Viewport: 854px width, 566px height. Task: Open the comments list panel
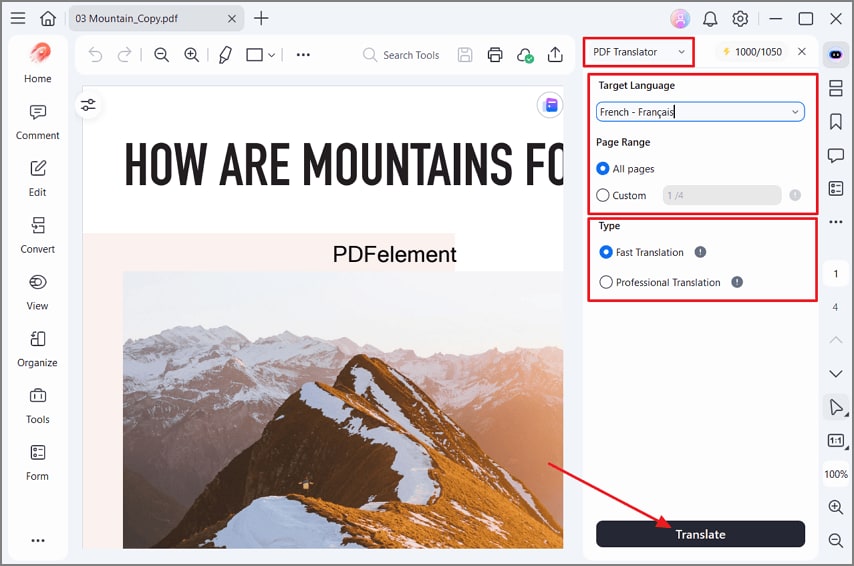coord(835,156)
